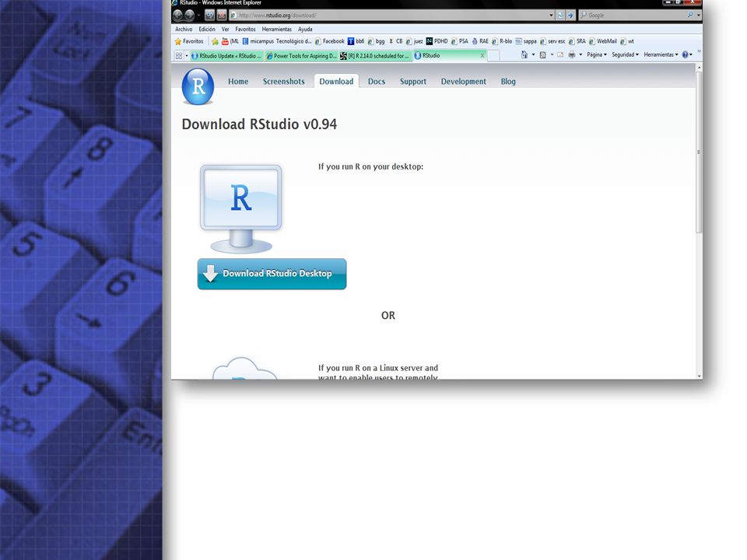Open the Favoritos menu in menu bar
This screenshot has height=560, width=747.
[245, 29]
